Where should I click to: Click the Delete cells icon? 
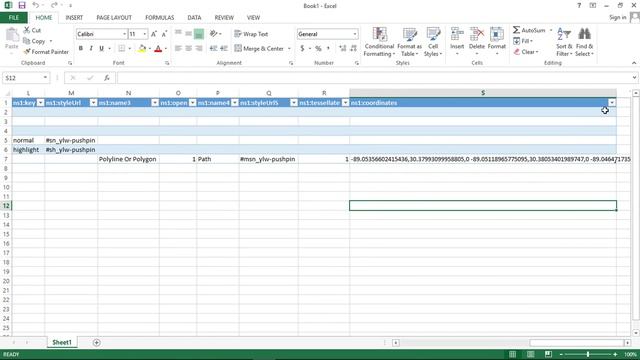coord(477,34)
